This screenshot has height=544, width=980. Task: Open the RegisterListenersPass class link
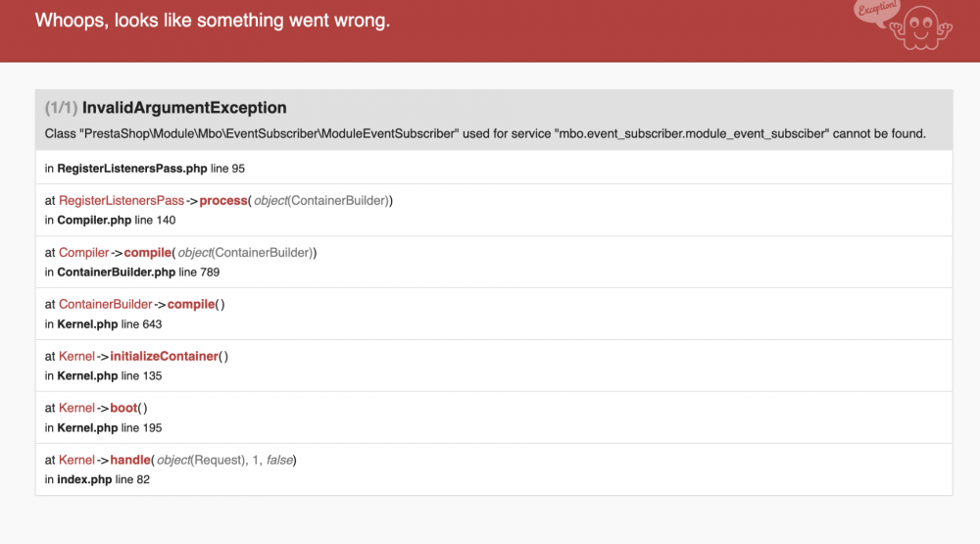(122, 201)
